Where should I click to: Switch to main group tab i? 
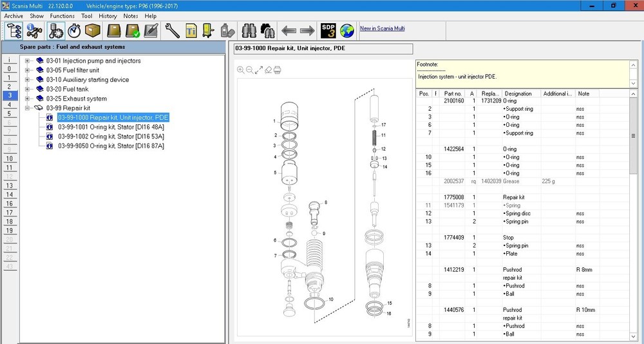pyautogui.click(x=10, y=60)
